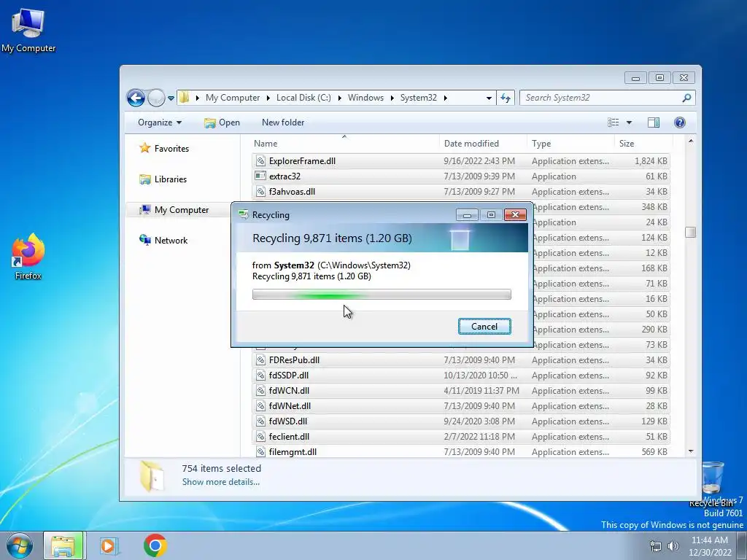Click scroll down arrow in file list

691,451
